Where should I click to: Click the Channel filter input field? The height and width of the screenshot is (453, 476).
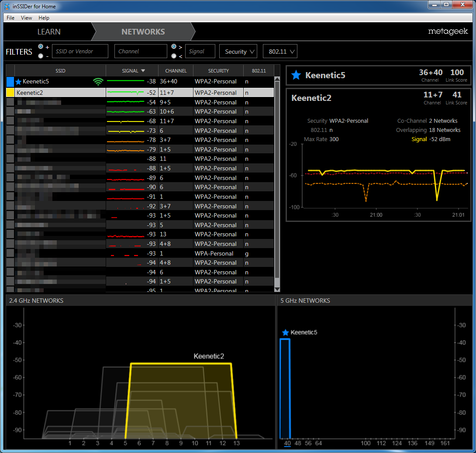click(141, 51)
